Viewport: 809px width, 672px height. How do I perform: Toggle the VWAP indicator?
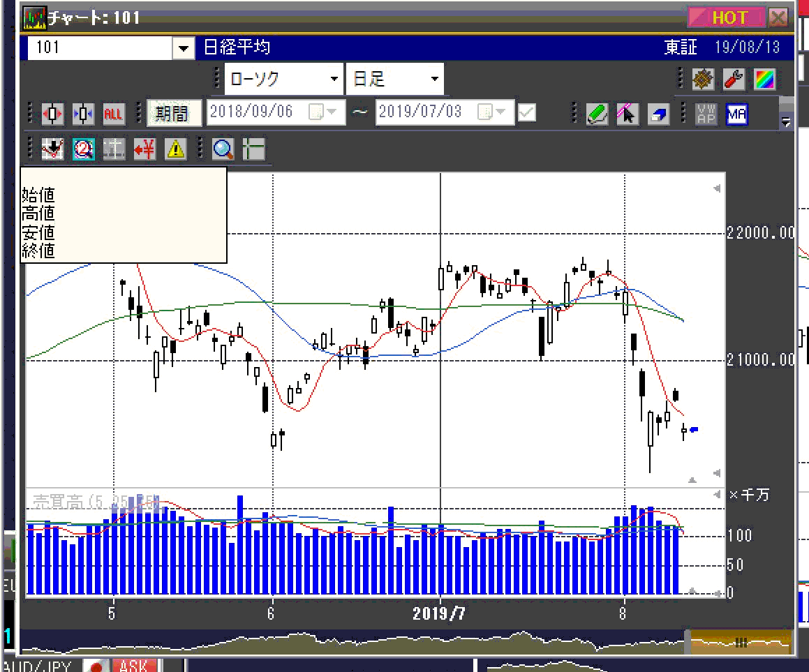(x=706, y=114)
